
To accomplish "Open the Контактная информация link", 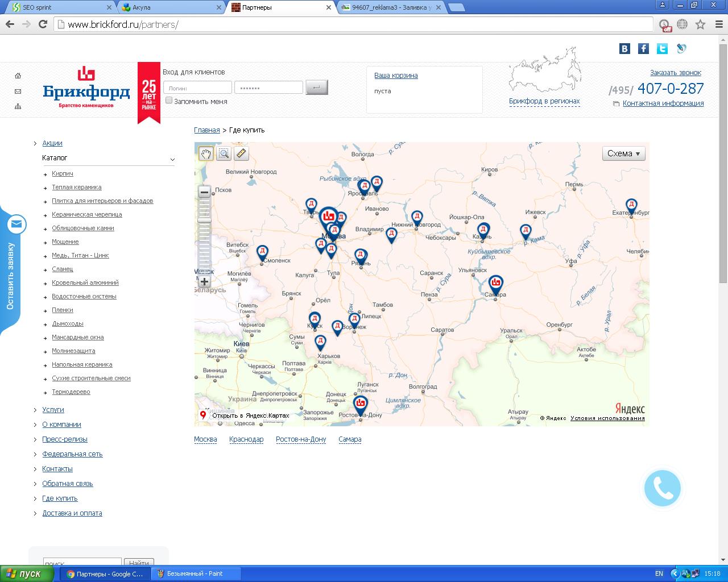I will point(663,103).
